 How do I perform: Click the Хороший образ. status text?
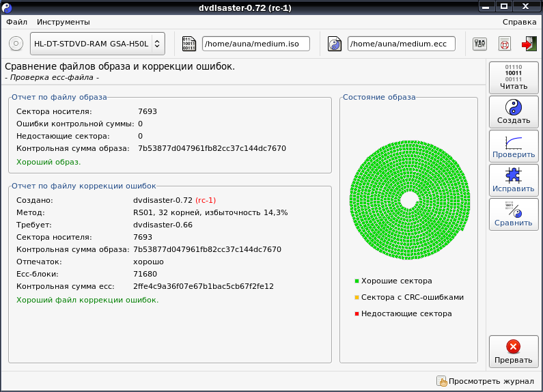(x=48, y=162)
